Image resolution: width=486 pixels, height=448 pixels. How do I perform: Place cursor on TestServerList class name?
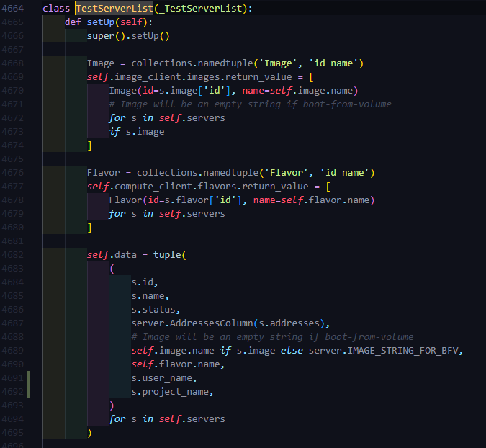[x=114, y=8]
